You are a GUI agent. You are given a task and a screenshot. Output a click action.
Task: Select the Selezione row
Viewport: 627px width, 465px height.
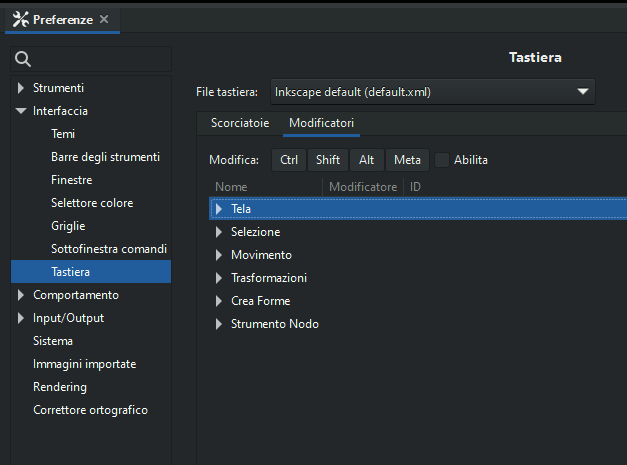tap(418, 232)
